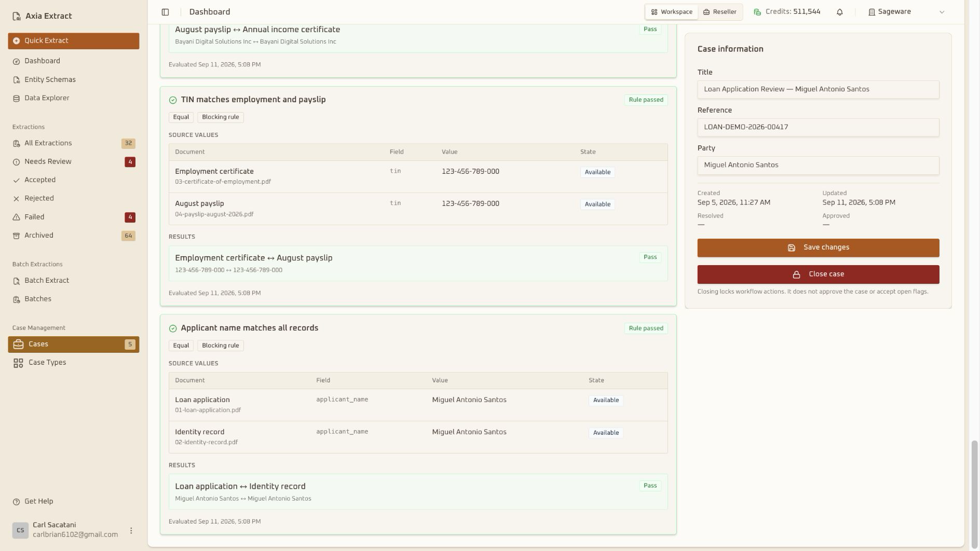This screenshot has height=551, width=980.
Task: Switch to Reseller tab
Action: pyautogui.click(x=719, y=12)
